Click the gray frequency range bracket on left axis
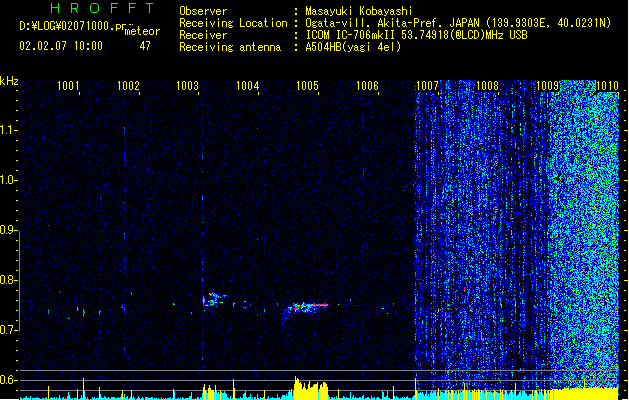Image resolution: width=629 pixels, height=400 pixels. [19, 280]
